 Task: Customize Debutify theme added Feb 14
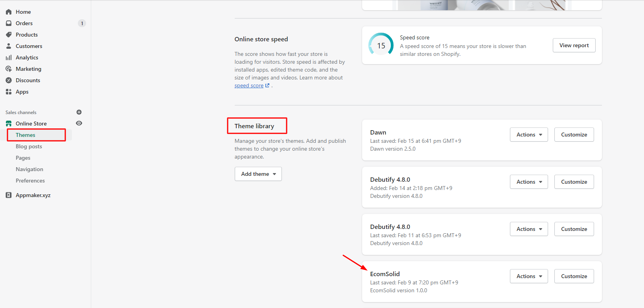click(574, 182)
